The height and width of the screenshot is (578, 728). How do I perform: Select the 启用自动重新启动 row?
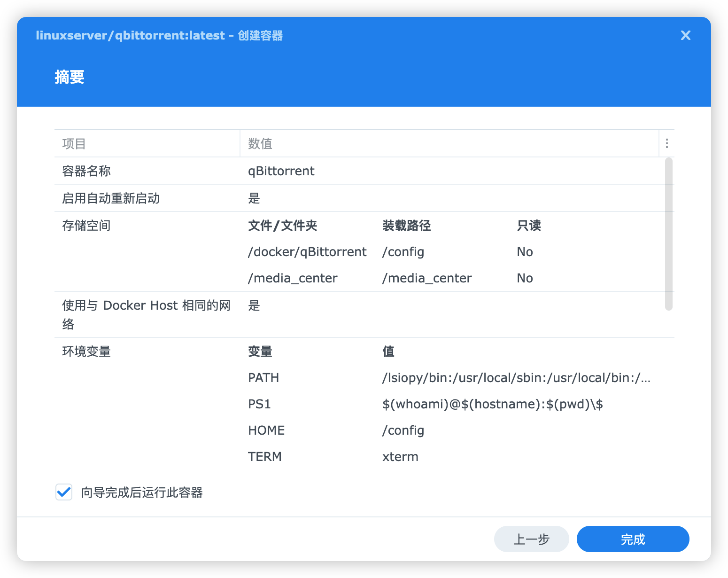(x=111, y=198)
